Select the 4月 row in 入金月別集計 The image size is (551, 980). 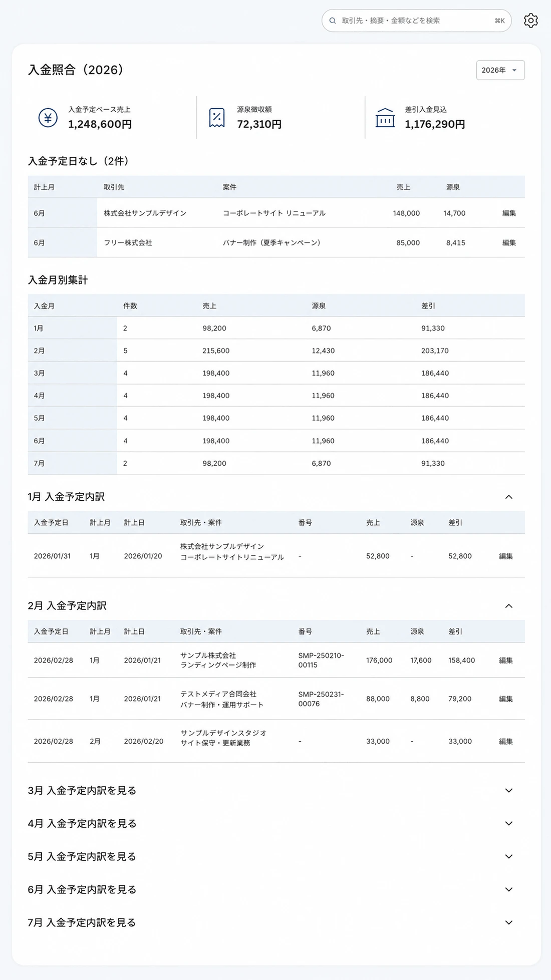tap(276, 396)
